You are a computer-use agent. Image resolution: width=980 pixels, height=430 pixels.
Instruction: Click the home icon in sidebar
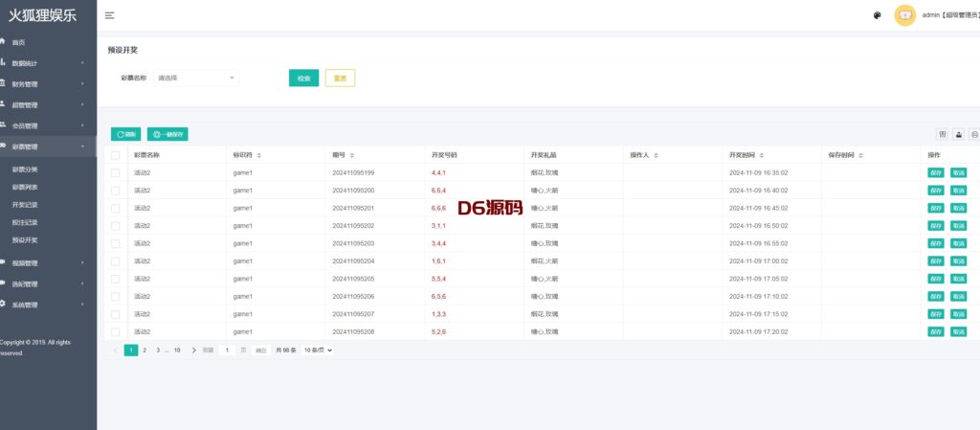[3, 42]
